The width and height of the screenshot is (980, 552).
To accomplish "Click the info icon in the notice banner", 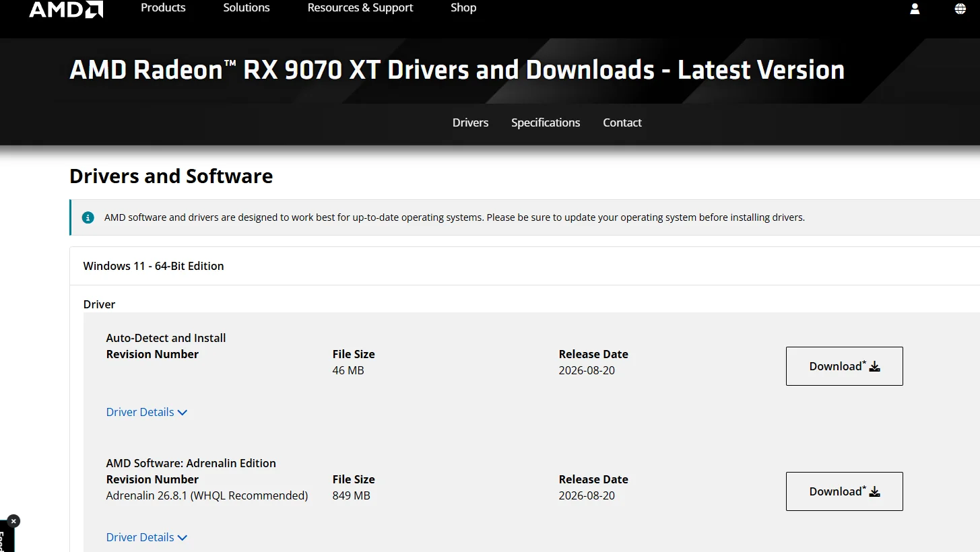I will (88, 217).
